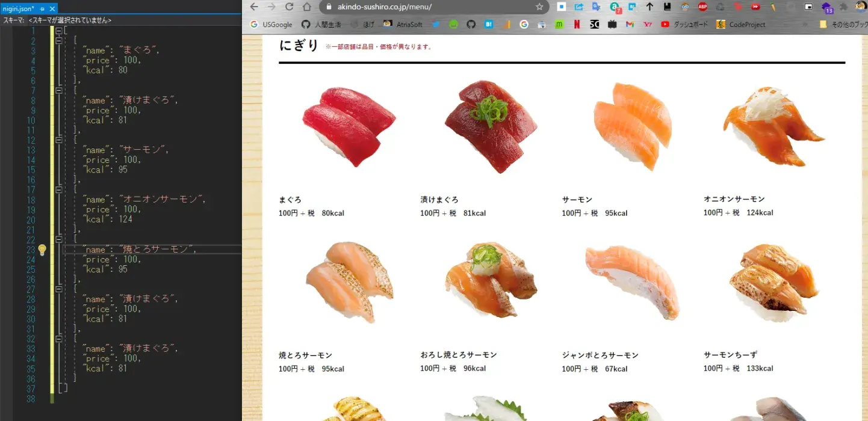Fold the JSON object at line 32

click(58, 339)
